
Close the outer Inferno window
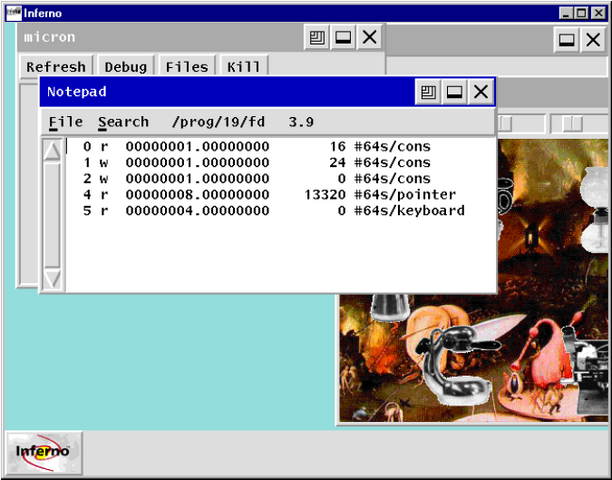(x=598, y=13)
